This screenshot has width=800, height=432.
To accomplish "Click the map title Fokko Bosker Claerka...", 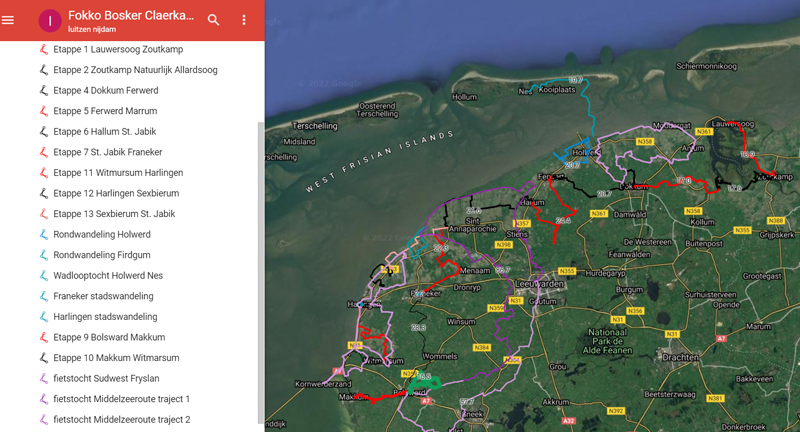I will tap(131, 15).
